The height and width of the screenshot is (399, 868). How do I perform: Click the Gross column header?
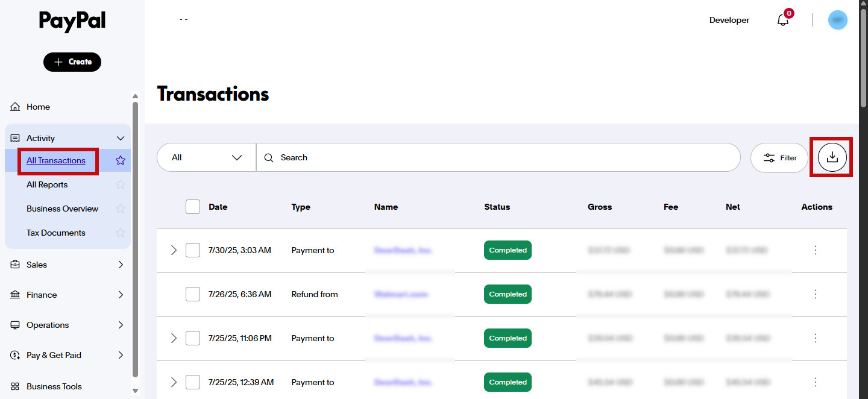[x=600, y=207]
